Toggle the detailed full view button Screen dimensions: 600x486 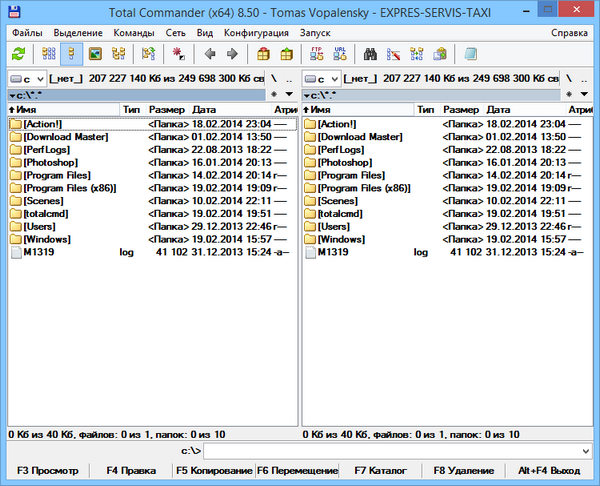coord(71,54)
